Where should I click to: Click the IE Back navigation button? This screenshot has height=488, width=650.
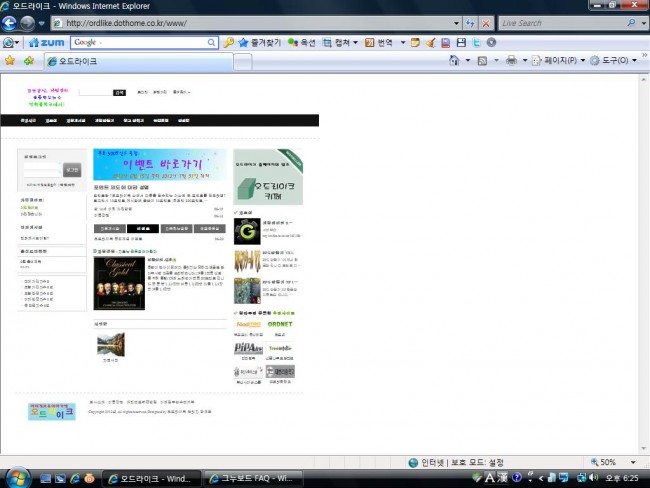point(11,22)
